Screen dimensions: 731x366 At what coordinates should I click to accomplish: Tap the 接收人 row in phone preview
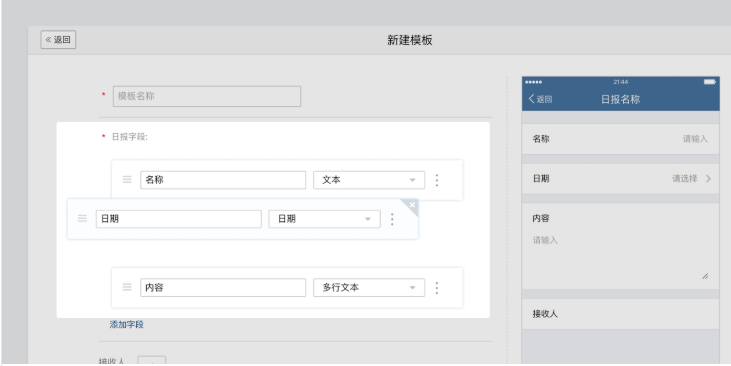click(620, 314)
